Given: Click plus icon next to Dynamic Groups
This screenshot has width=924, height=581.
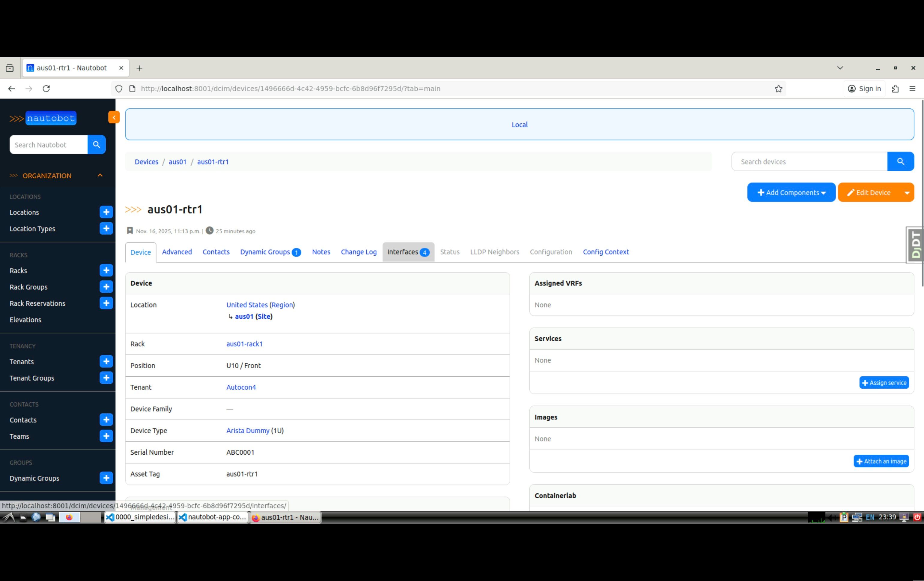Looking at the screenshot, I should click(106, 478).
